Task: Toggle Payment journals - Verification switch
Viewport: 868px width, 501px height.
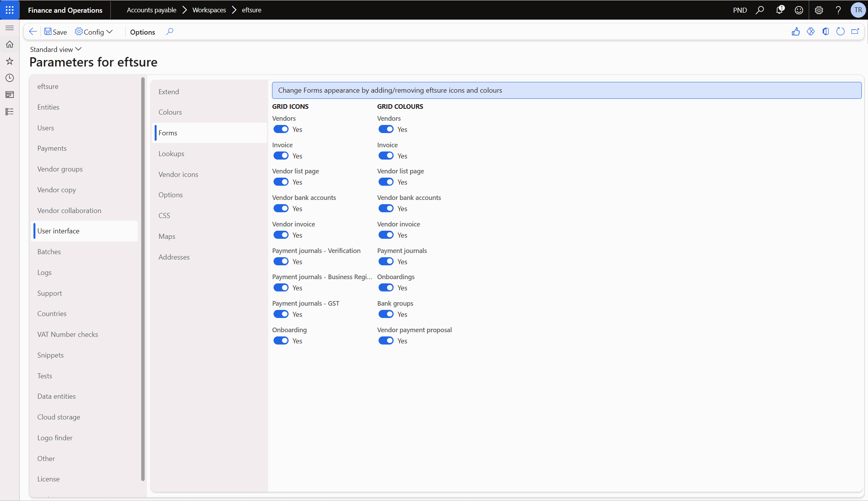Action: click(281, 261)
